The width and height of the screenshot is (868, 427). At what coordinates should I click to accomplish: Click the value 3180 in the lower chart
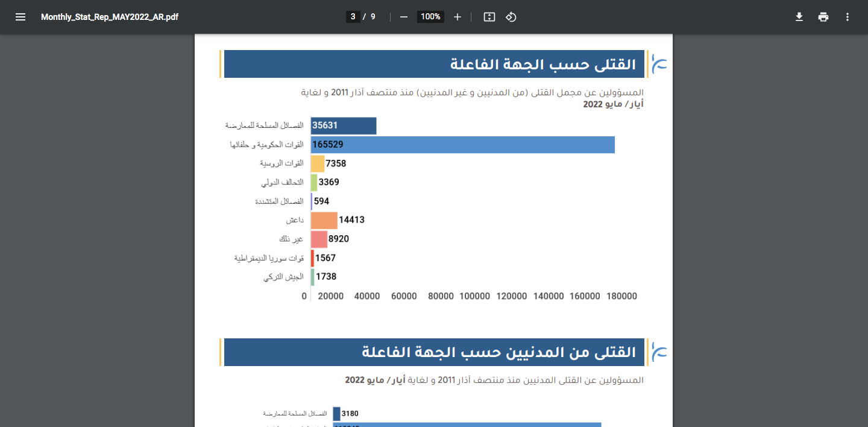[350, 414]
